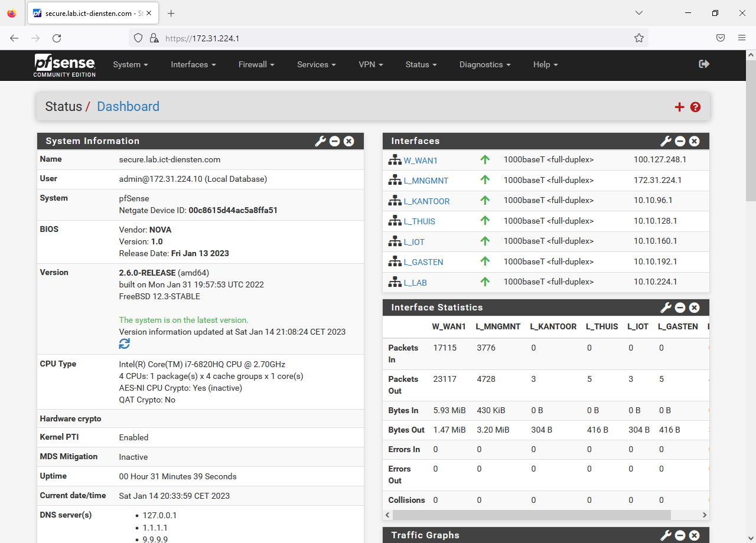Image resolution: width=756 pixels, height=543 pixels.
Task: Open a new browser tab
Action: [x=171, y=13]
